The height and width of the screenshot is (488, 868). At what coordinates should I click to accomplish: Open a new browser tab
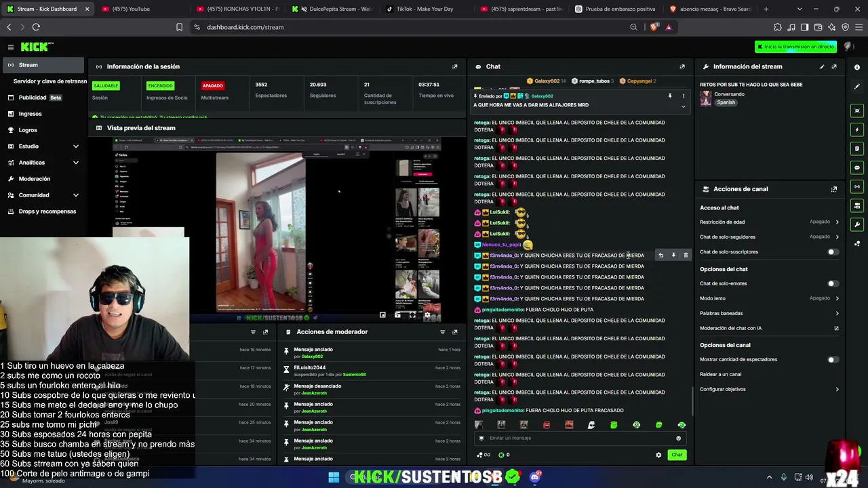click(x=766, y=9)
